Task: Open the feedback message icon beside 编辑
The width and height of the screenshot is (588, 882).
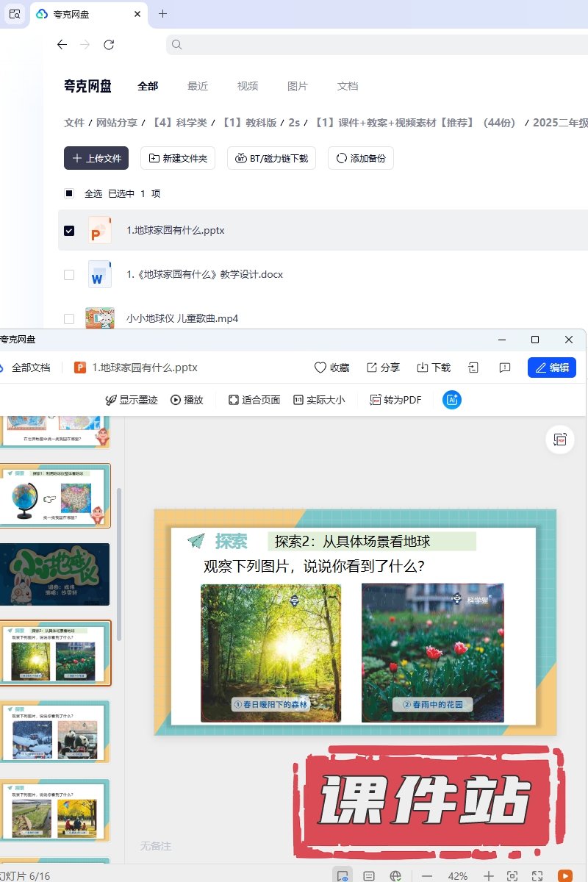Action: pyautogui.click(x=505, y=367)
